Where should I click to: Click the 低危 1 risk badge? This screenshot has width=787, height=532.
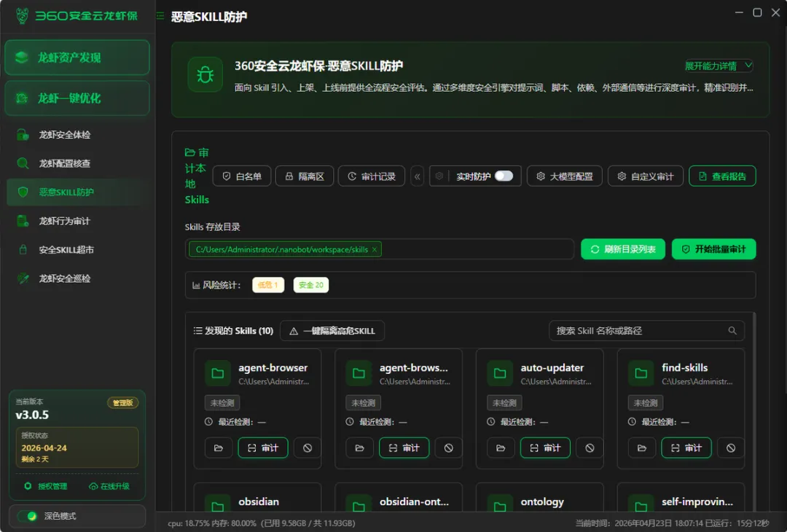pos(268,284)
